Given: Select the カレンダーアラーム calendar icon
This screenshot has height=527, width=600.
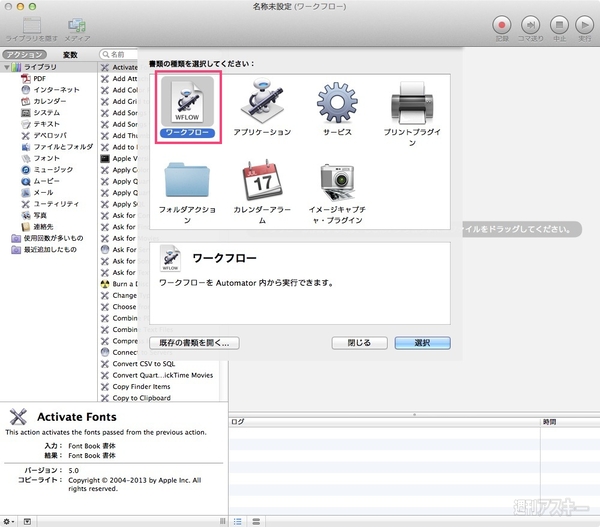Looking at the screenshot, I should point(262,181).
